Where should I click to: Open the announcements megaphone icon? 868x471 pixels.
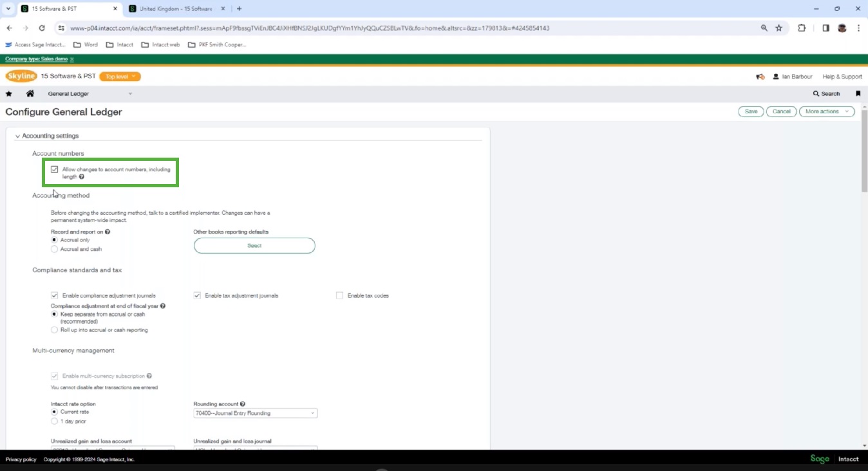tap(760, 76)
